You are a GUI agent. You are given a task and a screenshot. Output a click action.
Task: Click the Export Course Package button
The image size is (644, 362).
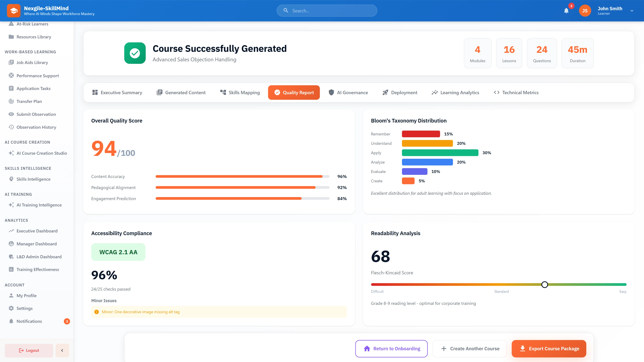coord(549,349)
